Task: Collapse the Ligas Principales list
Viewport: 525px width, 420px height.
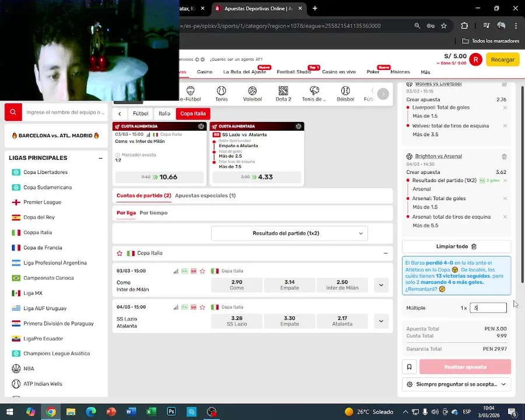Action: [x=100, y=158]
